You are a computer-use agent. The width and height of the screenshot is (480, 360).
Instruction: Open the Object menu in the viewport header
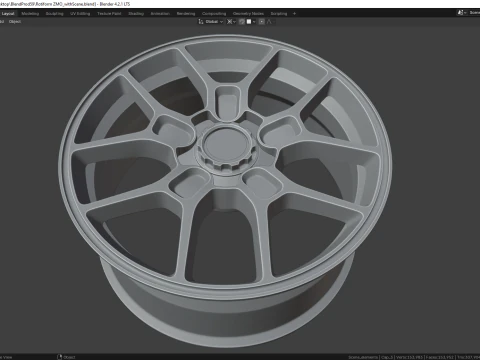pyautogui.click(x=15, y=22)
